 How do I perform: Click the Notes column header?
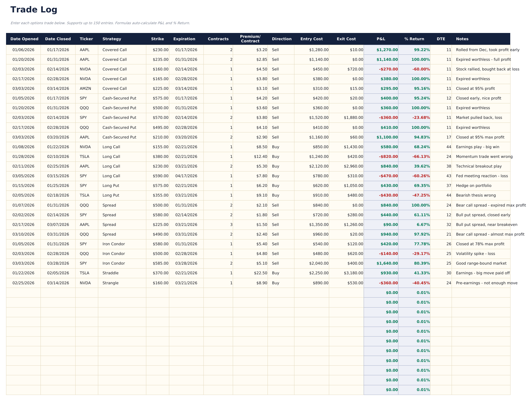(462, 39)
